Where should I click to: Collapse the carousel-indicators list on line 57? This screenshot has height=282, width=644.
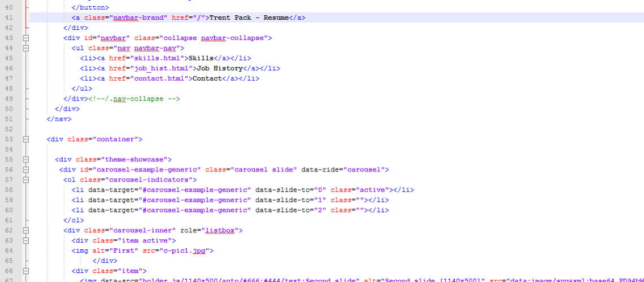tap(25, 180)
